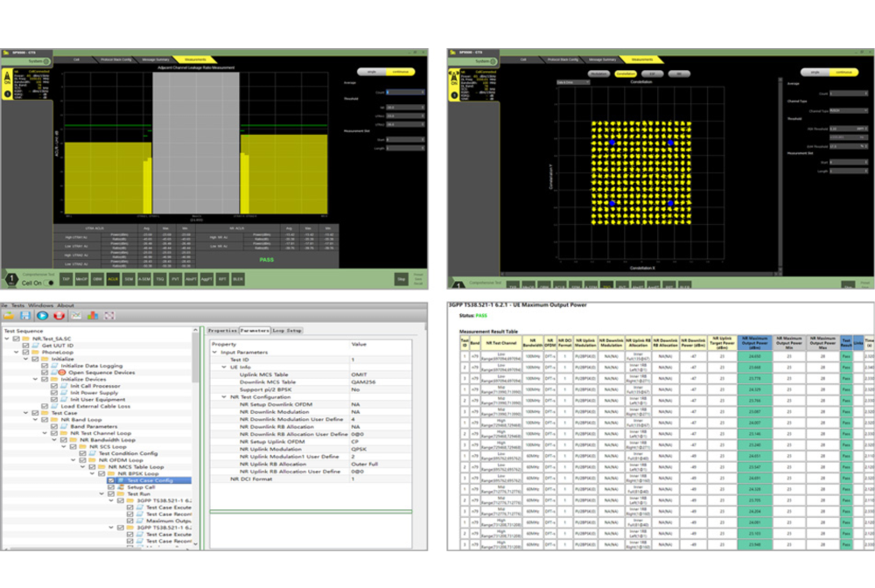Run the test sequence with the play icon
This screenshot has width=875, height=588.
tap(43, 315)
